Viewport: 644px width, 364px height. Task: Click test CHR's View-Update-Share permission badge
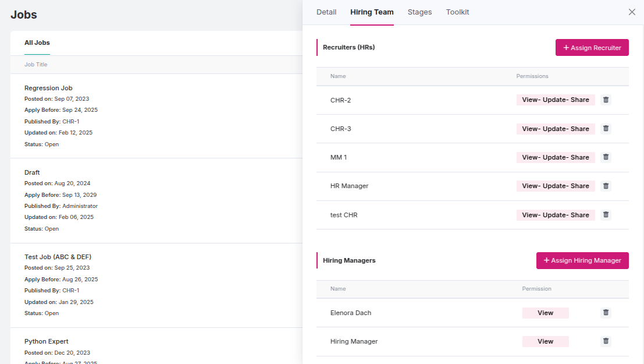(556, 215)
